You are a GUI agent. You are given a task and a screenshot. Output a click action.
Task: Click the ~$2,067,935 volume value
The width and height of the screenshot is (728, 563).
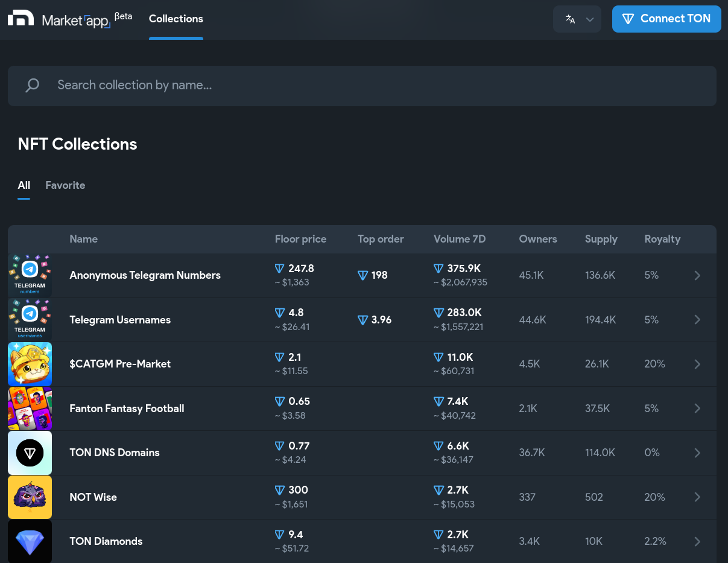pyautogui.click(x=461, y=282)
